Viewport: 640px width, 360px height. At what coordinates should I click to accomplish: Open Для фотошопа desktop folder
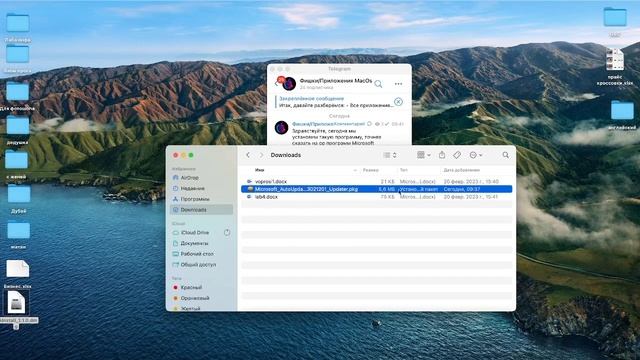click(18, 96)
